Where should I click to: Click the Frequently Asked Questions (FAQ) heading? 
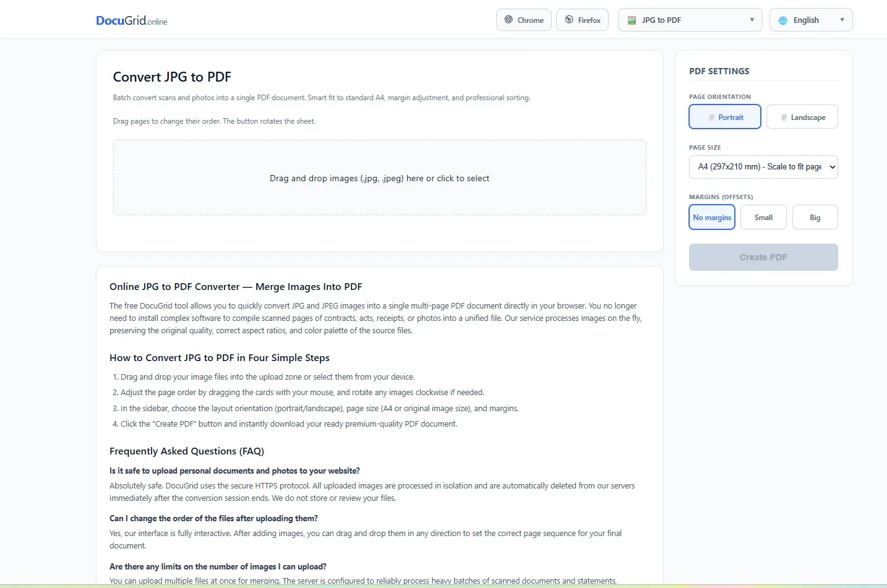click(187, 451)
